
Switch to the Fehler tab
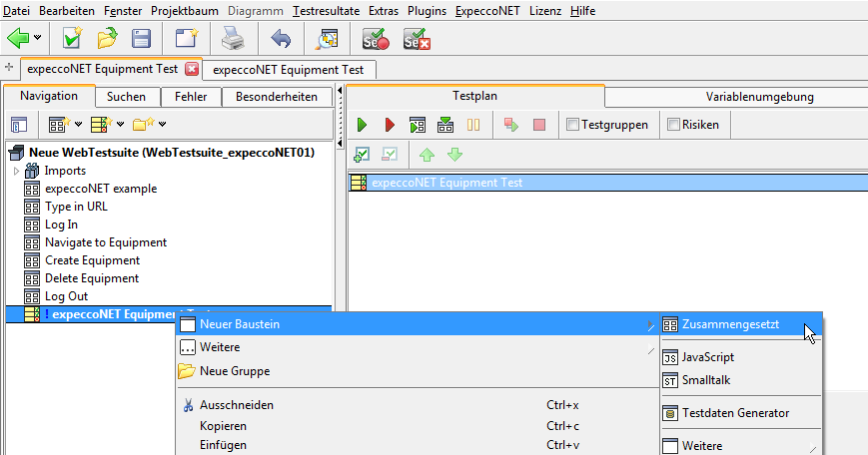191,97
